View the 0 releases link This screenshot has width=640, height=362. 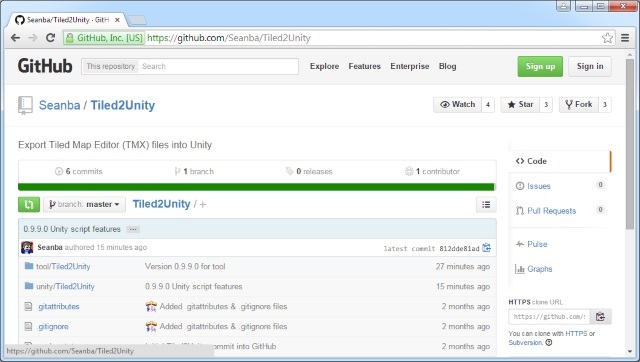click(x=309, y=171)
